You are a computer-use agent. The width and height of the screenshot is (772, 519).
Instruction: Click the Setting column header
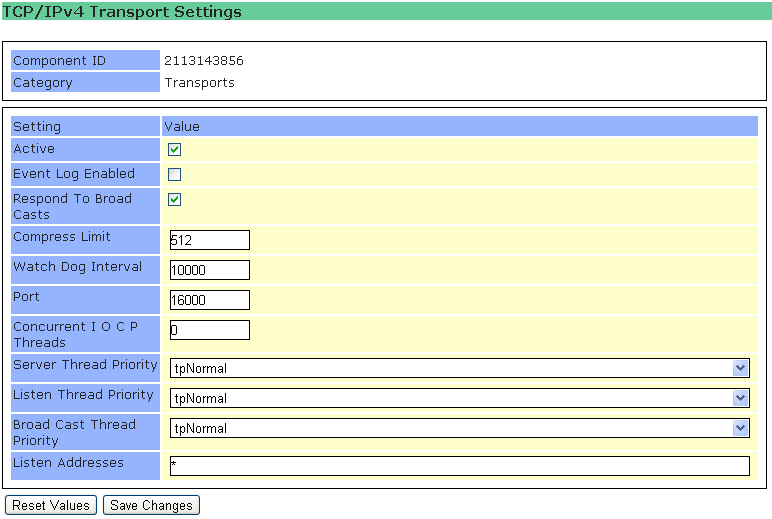coord(37,127)
